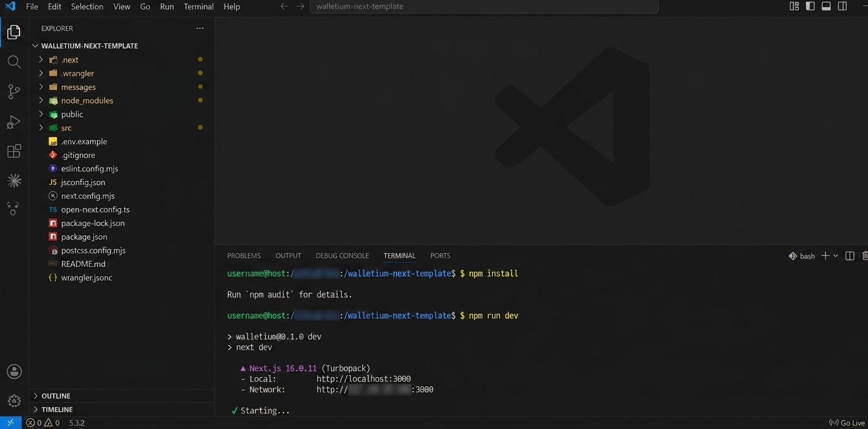Open the Extensions view
The height and width of the screenshot is (429, 868).
(14, 151)
